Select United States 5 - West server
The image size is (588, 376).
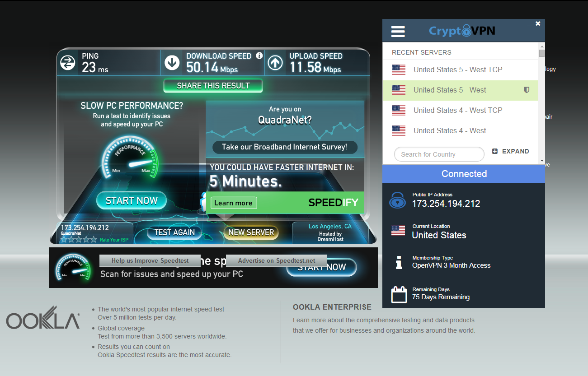point(460,90)
